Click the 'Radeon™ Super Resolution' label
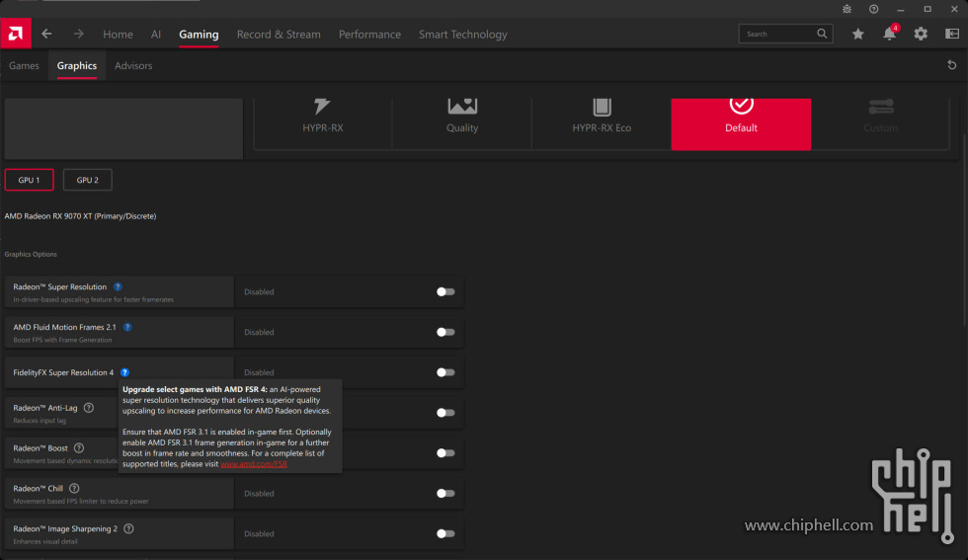 tap(60, 287)
